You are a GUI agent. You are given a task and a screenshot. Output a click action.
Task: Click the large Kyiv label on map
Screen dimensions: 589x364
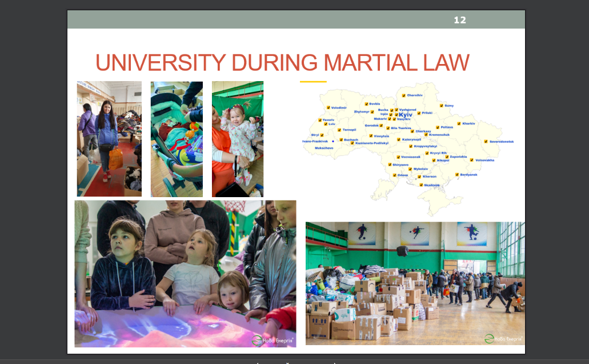pyautogui.click(x=405, y=114)
